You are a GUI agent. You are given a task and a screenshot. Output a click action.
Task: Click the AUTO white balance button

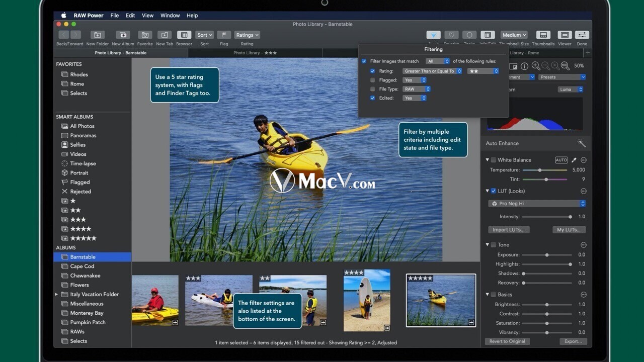tap(561, 160)
